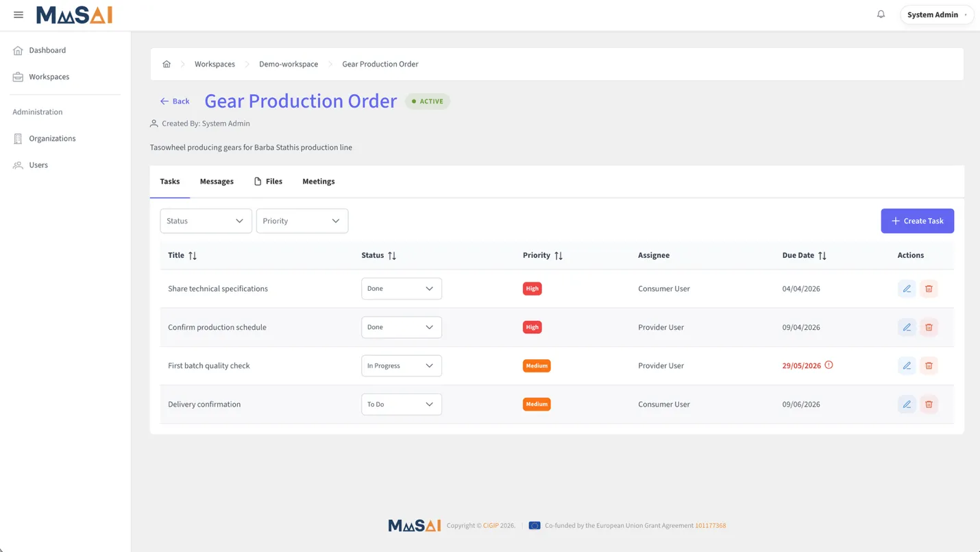This screenshot has width=980, height=552.
Task: Edit Delivery confirmation task
Action: (907, 405)
